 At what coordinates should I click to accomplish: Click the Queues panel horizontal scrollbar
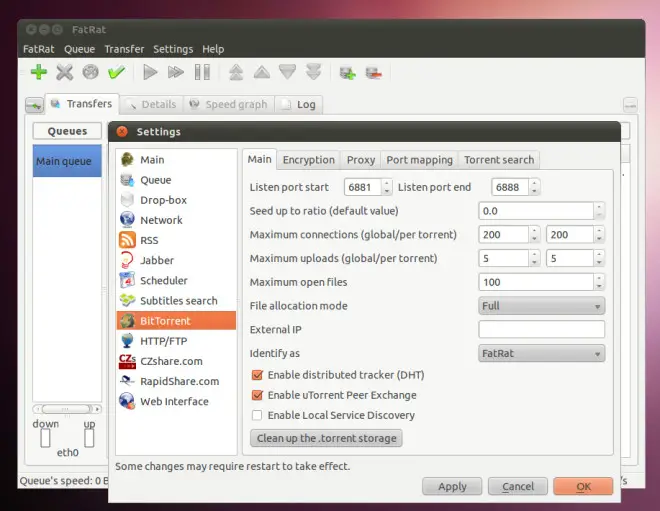click(x=67, y=409)
